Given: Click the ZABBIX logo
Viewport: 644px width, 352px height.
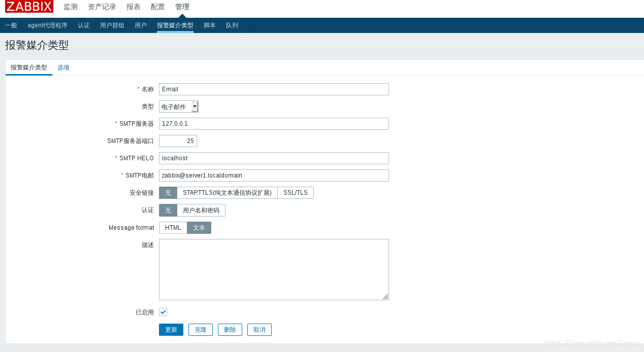Looking at the screenshot, I should 29,7.
